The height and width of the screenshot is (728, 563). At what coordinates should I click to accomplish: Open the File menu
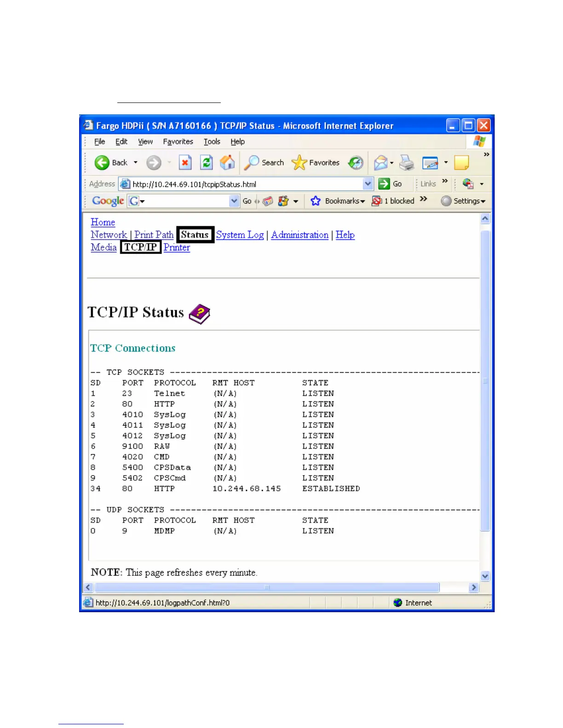pyautogui.click(x=100, y=142)
